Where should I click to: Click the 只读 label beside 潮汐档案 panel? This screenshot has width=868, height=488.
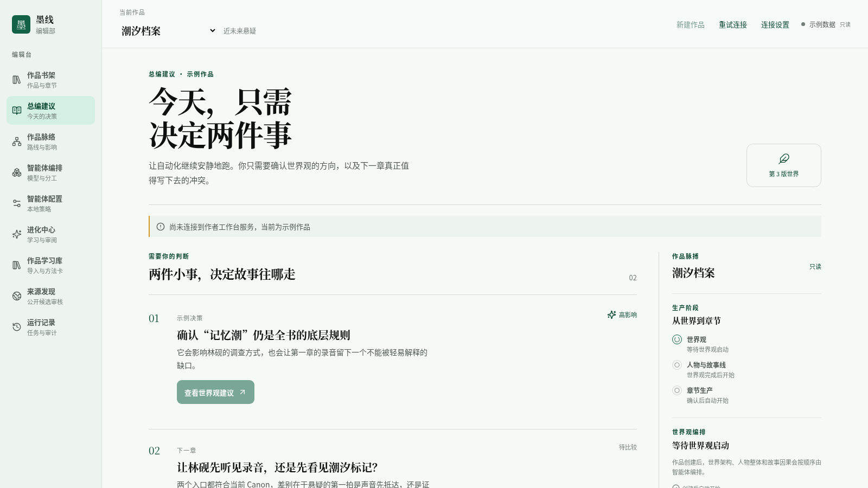coord(815,267)
